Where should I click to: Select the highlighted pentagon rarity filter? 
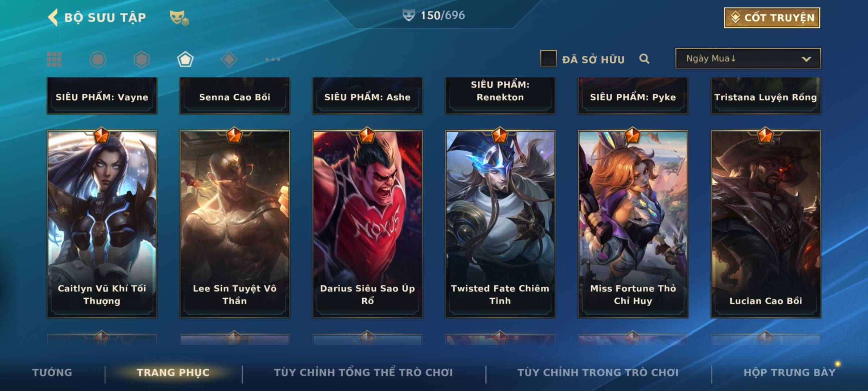point(185,59)
